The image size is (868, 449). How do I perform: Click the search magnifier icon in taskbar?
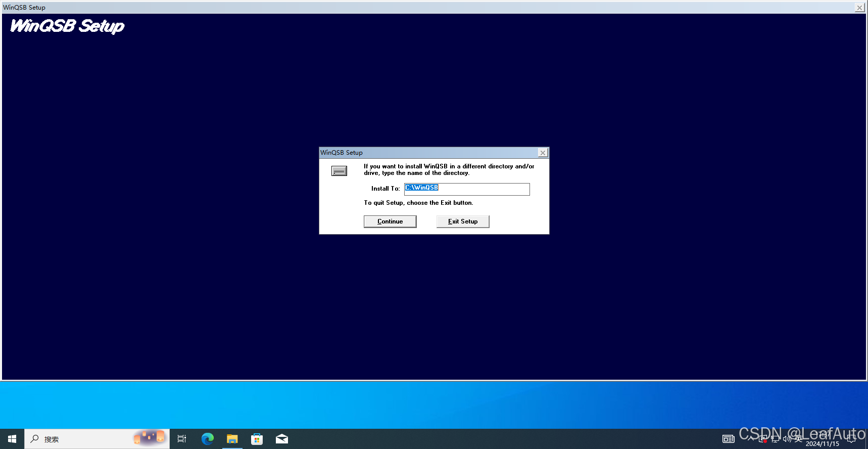35,439
